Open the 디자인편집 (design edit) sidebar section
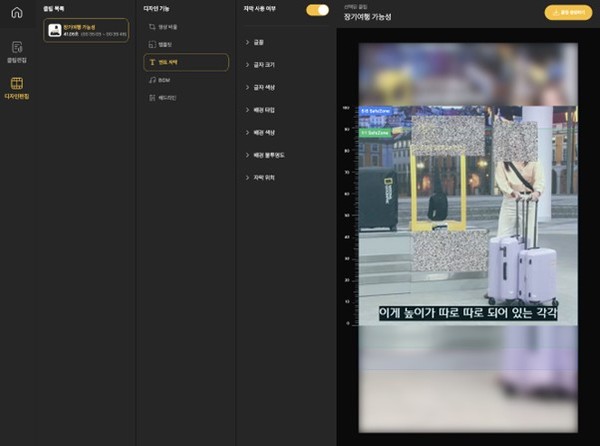Image resolution: width=600 pixels, height=446 pixels. tap(16, 89)
